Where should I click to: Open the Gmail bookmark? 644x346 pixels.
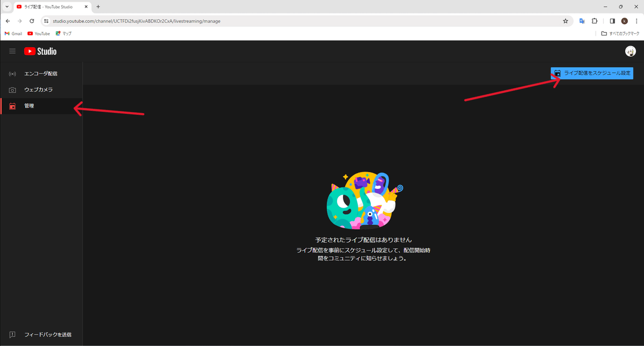tap(13, 33)
